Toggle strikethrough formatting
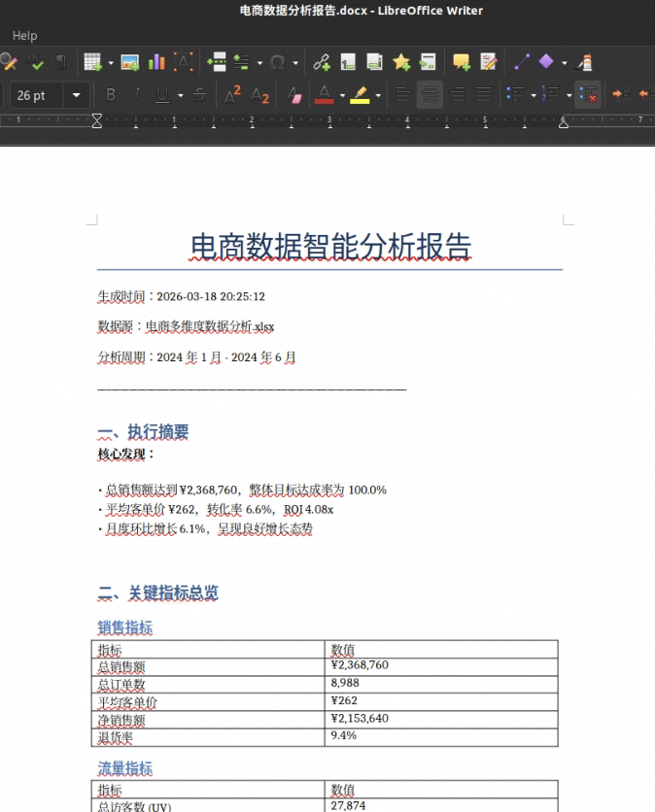The width and height of the screenshot is (655, 812). coord(199,95)
